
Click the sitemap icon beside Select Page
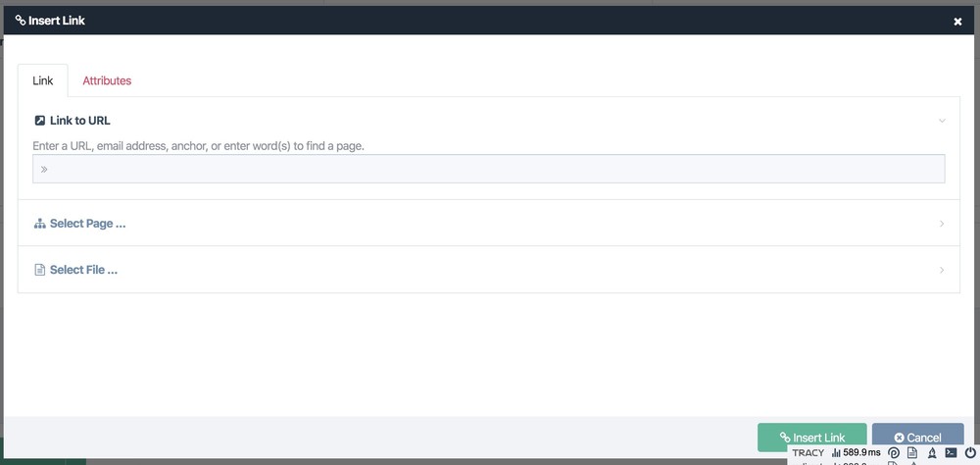pyautogui.click(x=40, y=224)
